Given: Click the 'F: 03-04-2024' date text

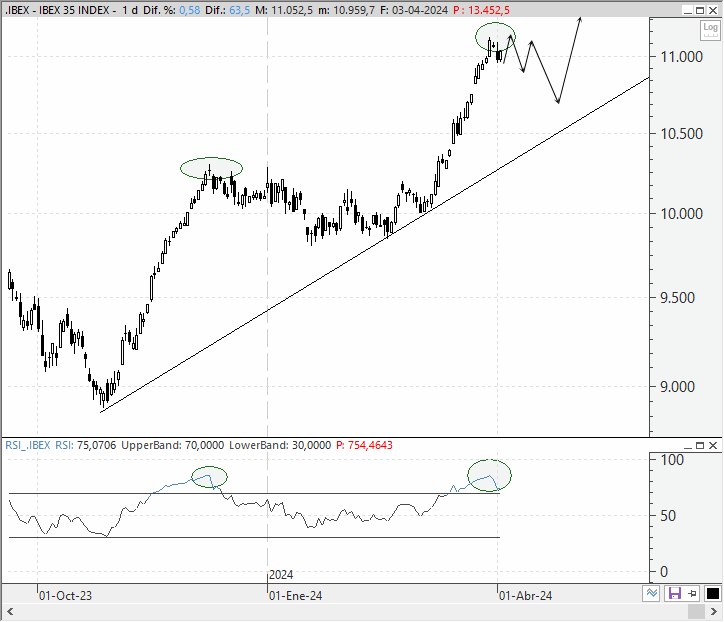Looking at the screenshot, I should click(414, 10).
